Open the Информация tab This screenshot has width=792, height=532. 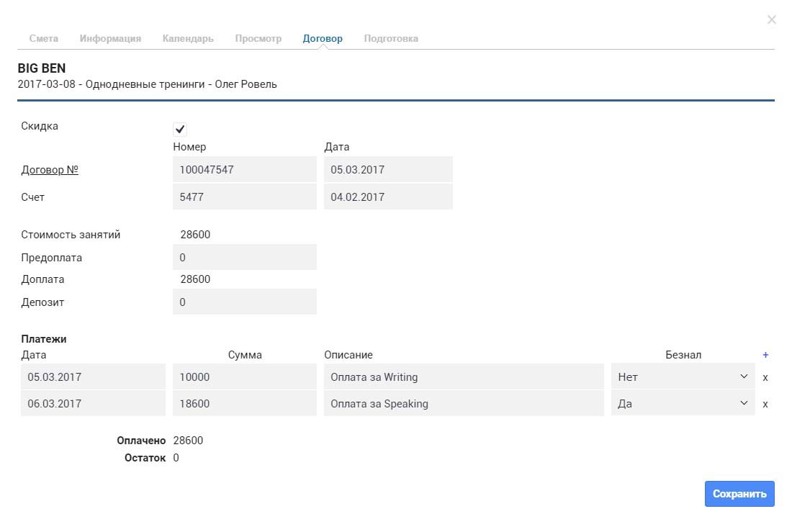[x=110, y=38]
